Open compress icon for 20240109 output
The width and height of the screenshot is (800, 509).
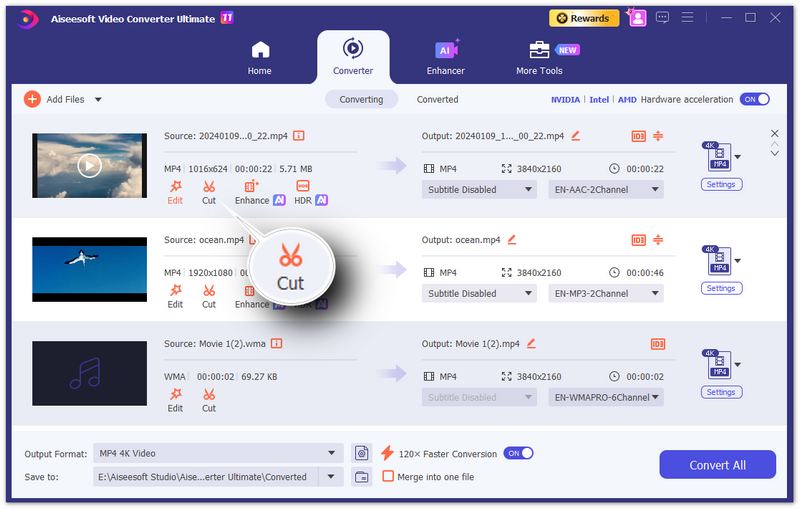[x=658, y=136]
